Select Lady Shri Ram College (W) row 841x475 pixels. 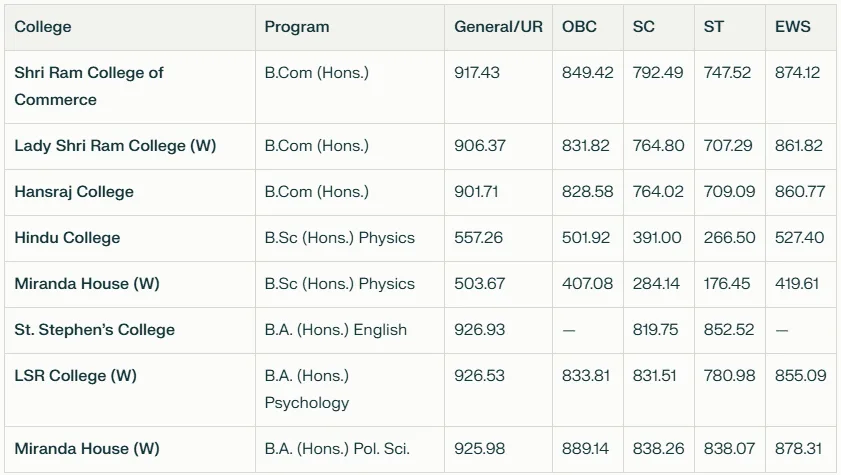click(420, 146)
